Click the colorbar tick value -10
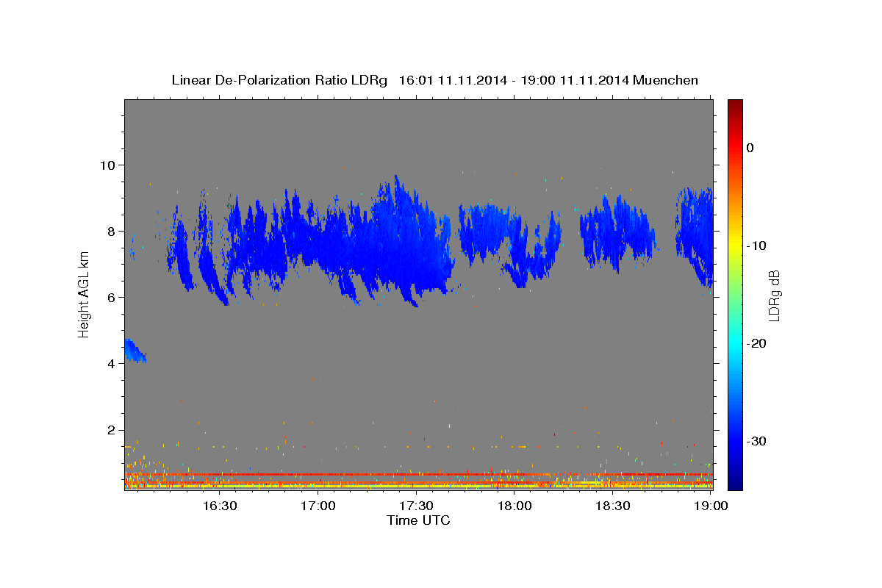882x588 pixels. (756, 245)
